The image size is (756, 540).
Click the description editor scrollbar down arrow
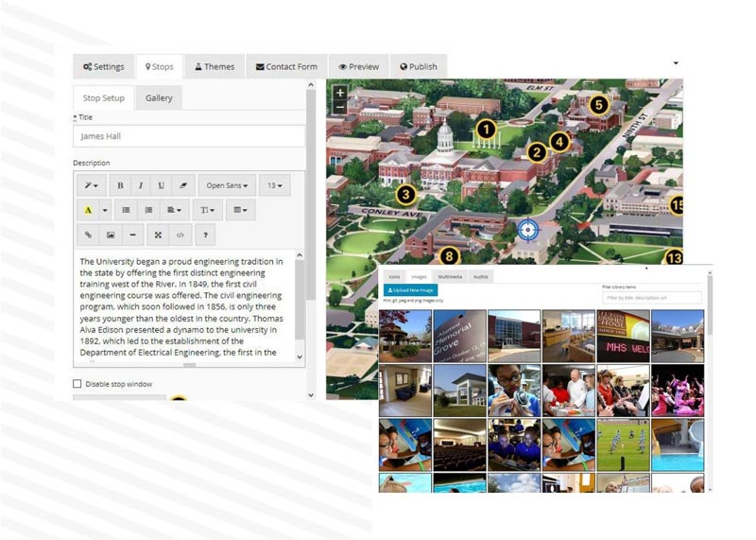click(300, 357)
